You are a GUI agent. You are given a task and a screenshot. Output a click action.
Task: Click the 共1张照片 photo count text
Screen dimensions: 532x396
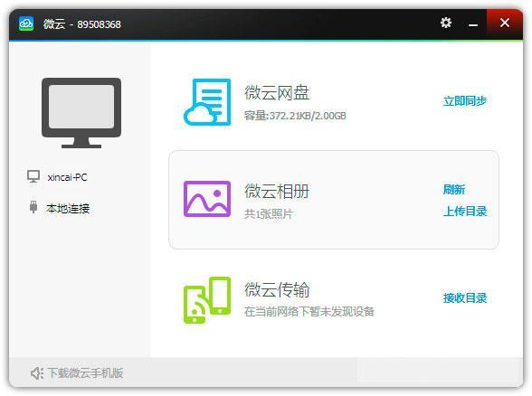(x=269, y=213)
